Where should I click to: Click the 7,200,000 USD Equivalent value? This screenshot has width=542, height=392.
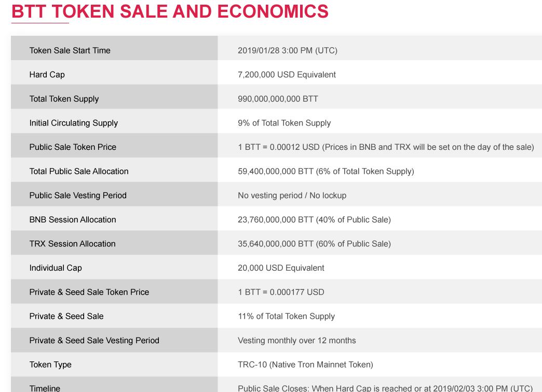[287, 75]
